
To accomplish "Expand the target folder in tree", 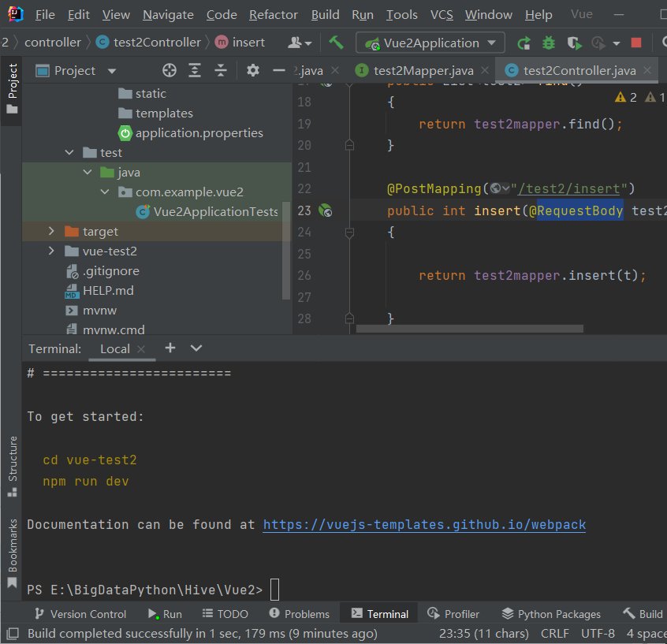I will click(x=51, y=232).
